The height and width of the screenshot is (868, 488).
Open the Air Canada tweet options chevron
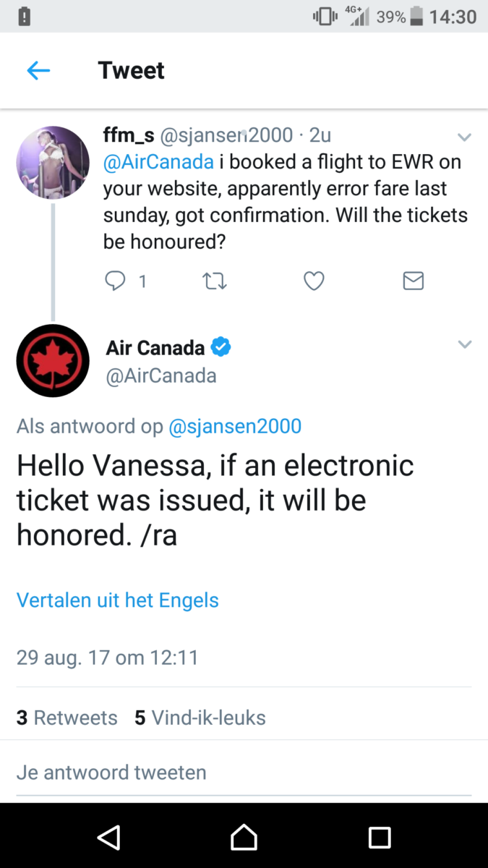pyautogui.click(x=464, y=344)
